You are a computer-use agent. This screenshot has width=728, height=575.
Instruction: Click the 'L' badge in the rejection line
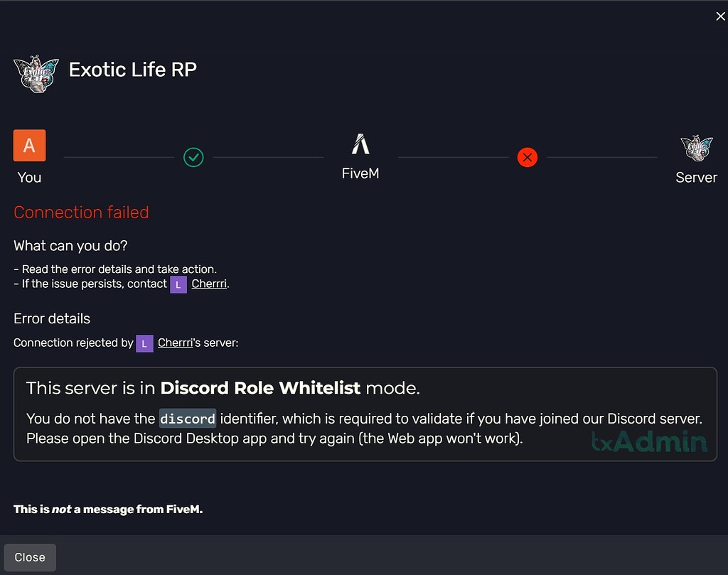click(x=144, y=343)
